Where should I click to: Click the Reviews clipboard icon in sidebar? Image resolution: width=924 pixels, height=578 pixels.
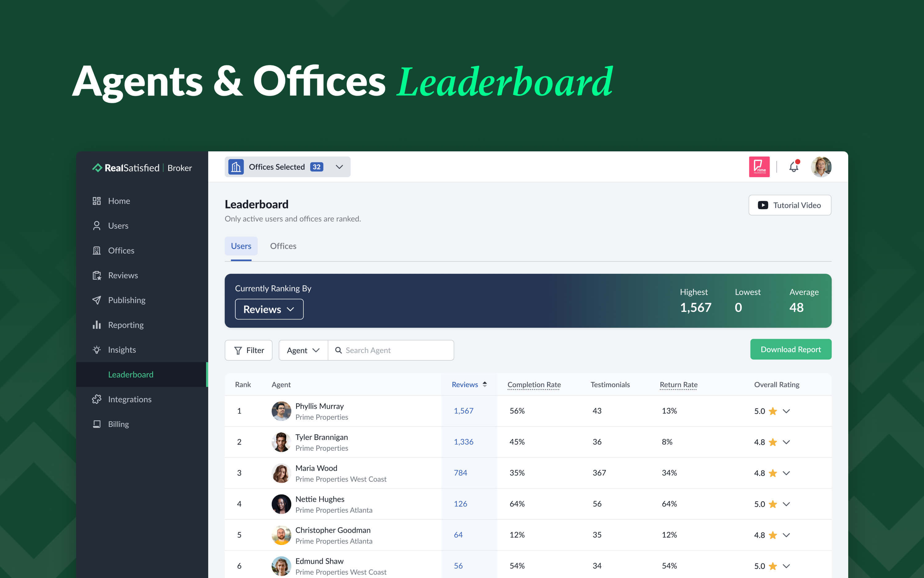point(97,276)
